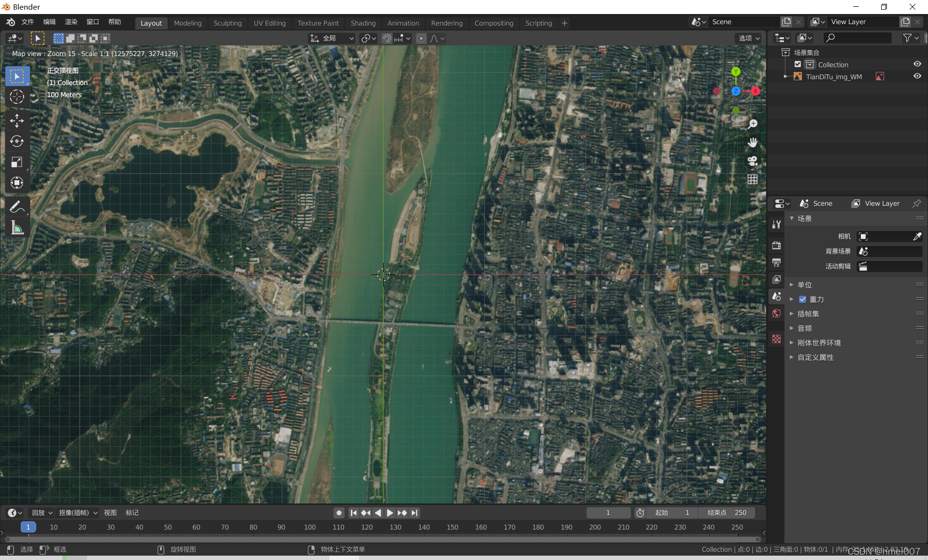Open the 渲染 render menu

pos(71,22)
